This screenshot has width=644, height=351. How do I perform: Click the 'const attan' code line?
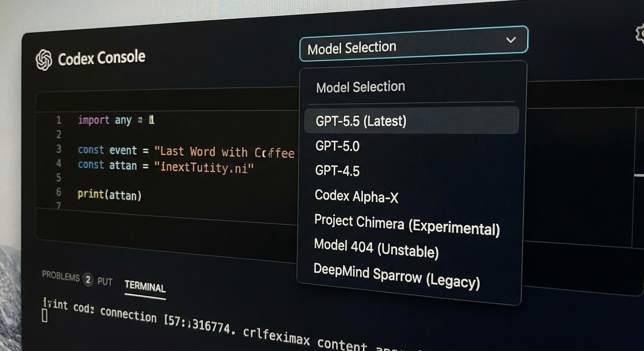click(x=166, y=166)
